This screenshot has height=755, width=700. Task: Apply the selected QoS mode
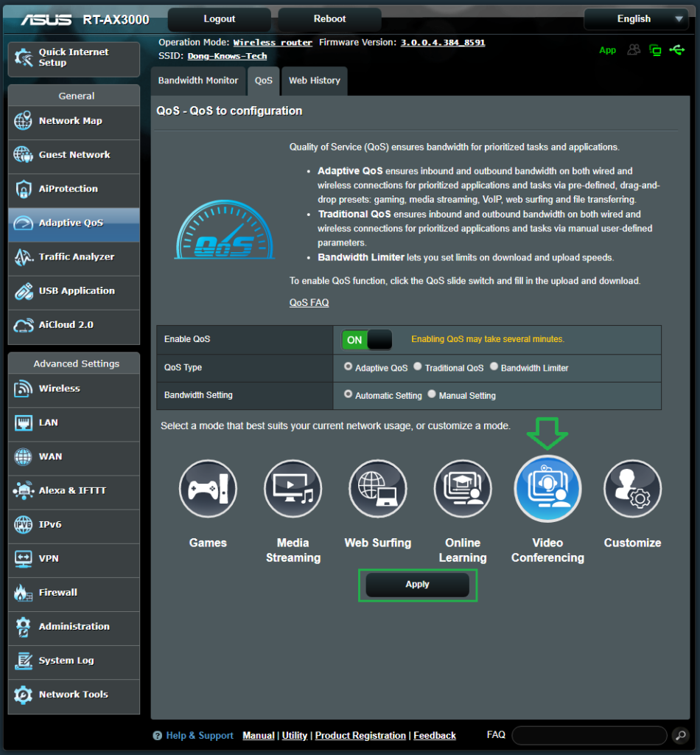[418, 584]
